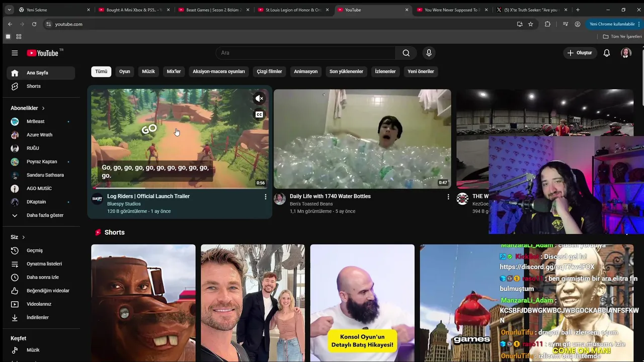Viewport: 644px width, 362px height.
Task: Bookmark this page with star icon
Action: 530,24
